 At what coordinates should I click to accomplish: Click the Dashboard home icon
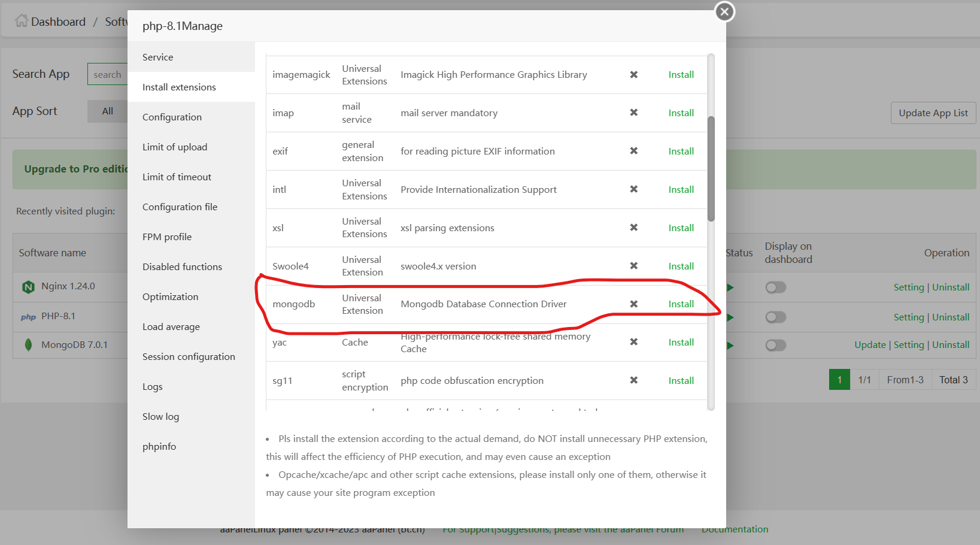pos(22,21)
